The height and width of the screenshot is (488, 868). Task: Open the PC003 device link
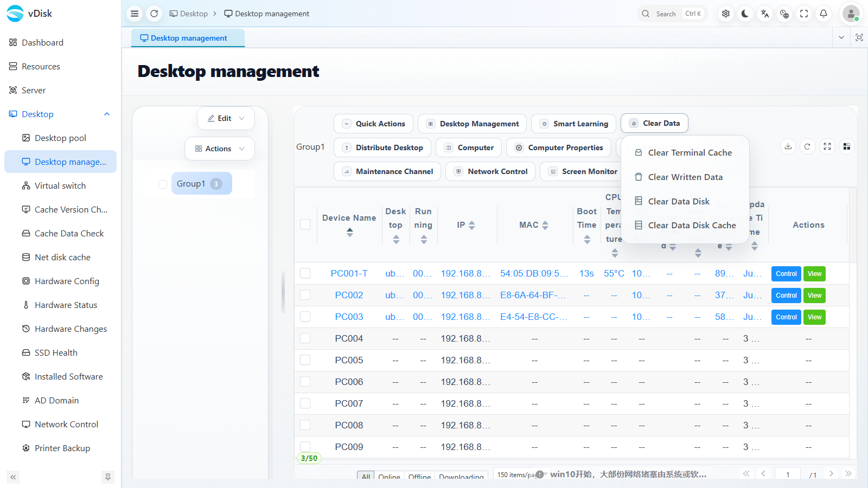[349, 317]
